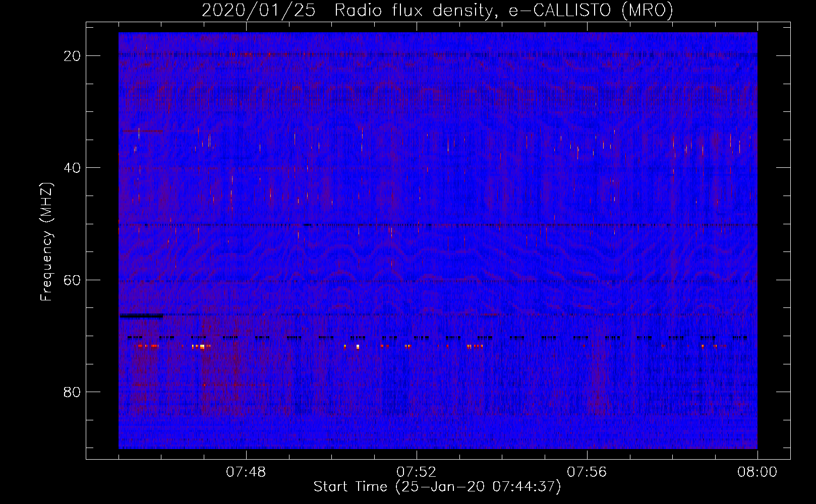
Task: Click the '80' frequency tick label
Action: click(73, 392)
